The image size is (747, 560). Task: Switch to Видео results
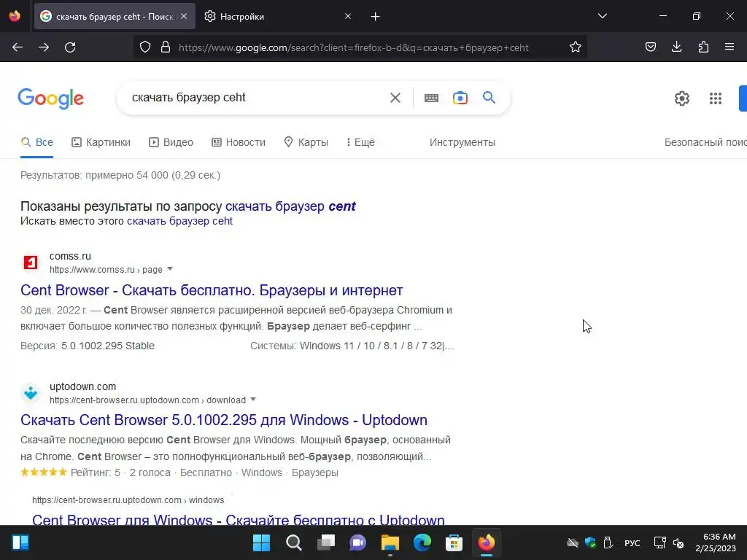[171, 142]
